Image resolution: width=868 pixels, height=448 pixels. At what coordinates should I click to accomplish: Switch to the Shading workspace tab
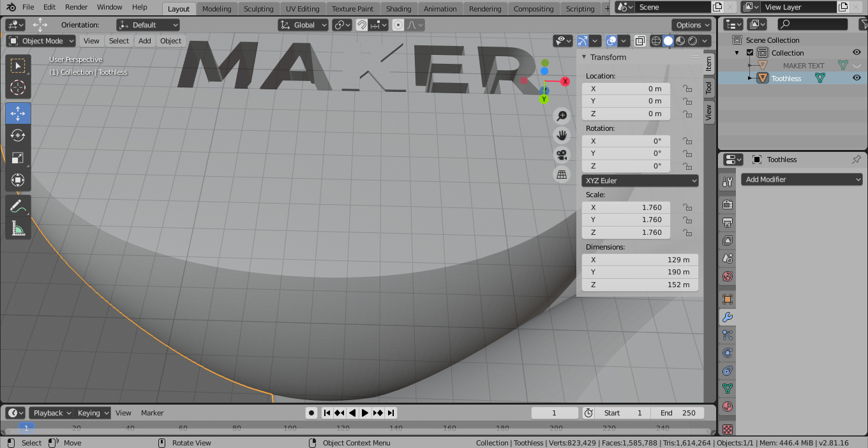click(x=398, y=9)
